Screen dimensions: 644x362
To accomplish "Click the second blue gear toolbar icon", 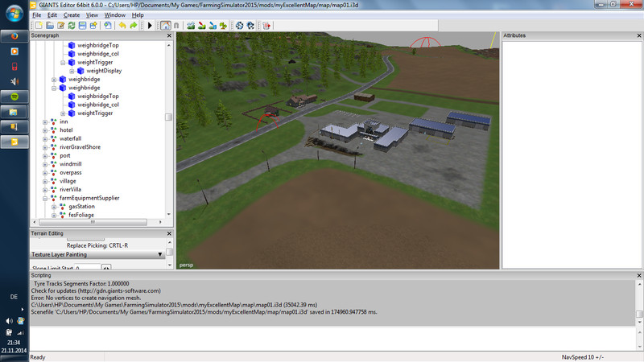I will [250, 26].
